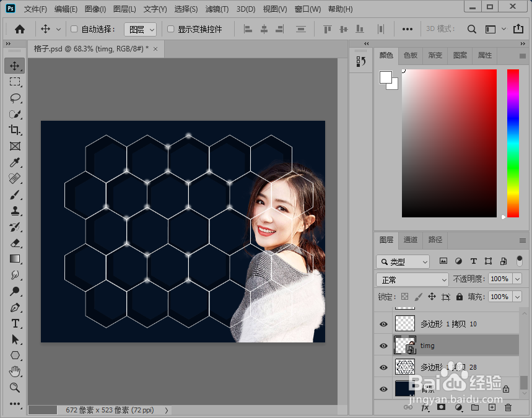Switch to the 色板 tab
Image resolution: width=532 pixels, height=418 pixels.
coord(410,55)
